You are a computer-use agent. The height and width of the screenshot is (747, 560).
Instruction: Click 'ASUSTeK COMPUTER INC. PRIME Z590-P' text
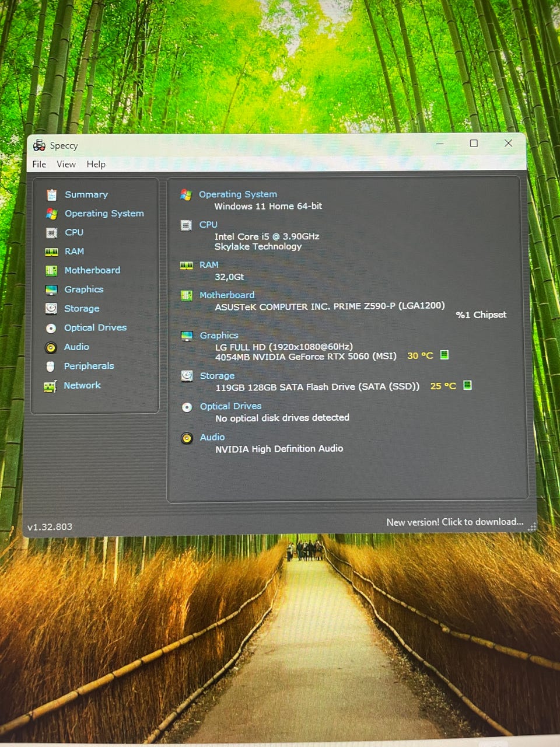click(x=305, y=306)
